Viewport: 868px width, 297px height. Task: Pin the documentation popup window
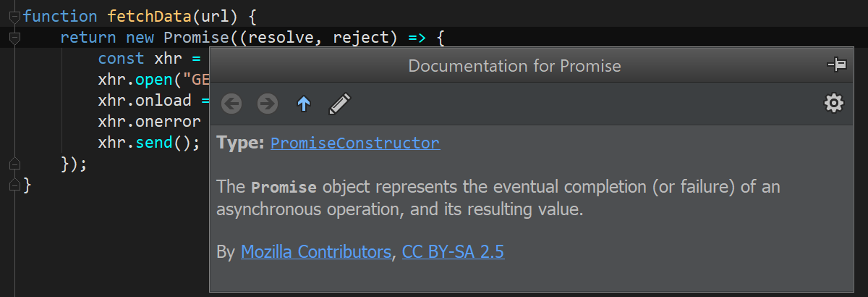(837, 65)
